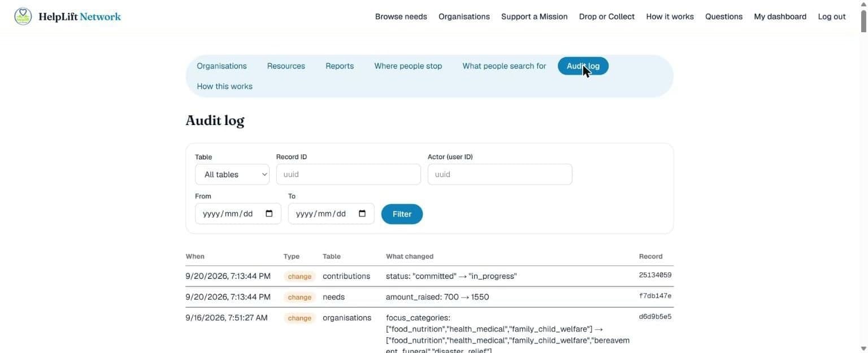The image size is (868, 353).
Task: Open the calendar picker in To date
Action: point(362,214)
